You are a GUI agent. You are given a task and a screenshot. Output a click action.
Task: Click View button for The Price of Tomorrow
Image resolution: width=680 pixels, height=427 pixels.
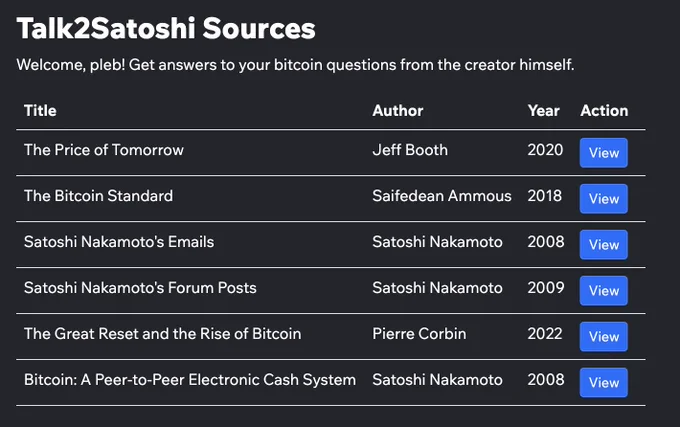(x=604, y=153)
